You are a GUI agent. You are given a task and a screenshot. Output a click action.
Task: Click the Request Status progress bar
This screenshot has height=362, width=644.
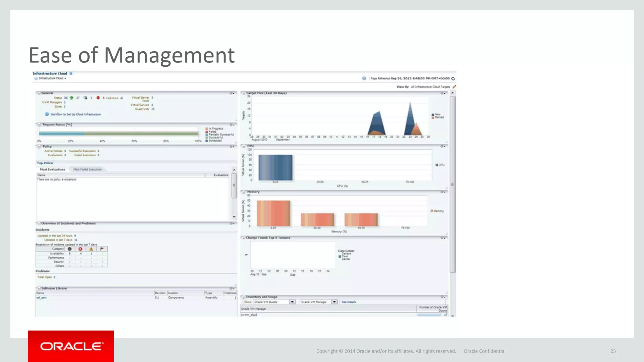tap(118, 134)
